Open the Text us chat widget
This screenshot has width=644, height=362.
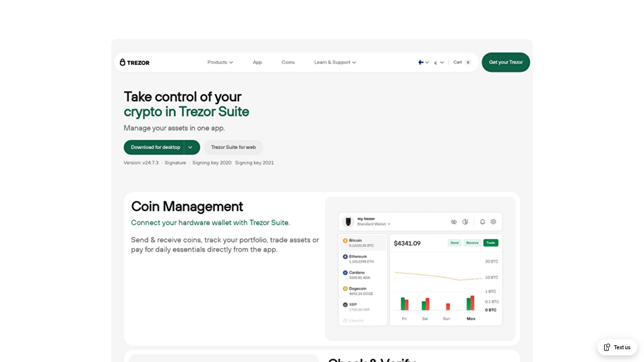tap(617, 347)
